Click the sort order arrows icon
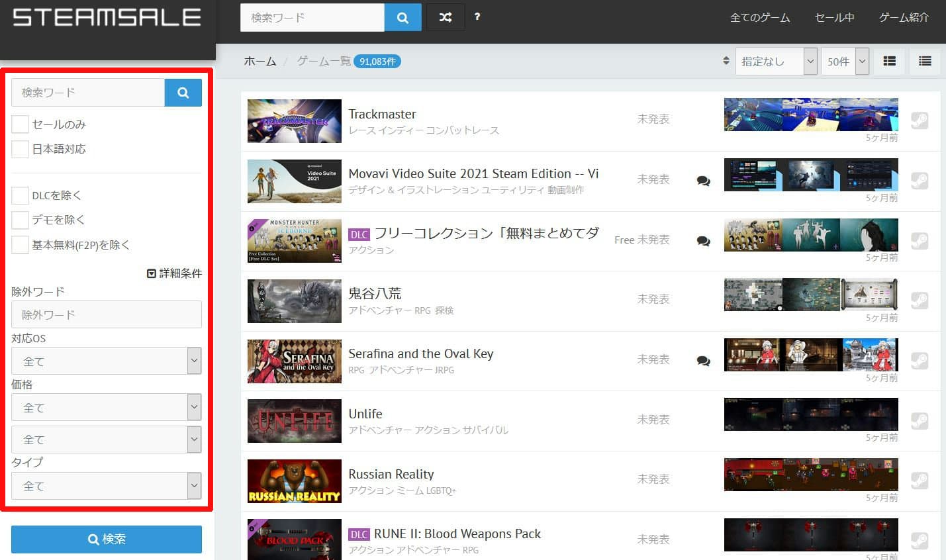Image resolution: width=946 pixels, height=560 pixels. click(726, 61)
